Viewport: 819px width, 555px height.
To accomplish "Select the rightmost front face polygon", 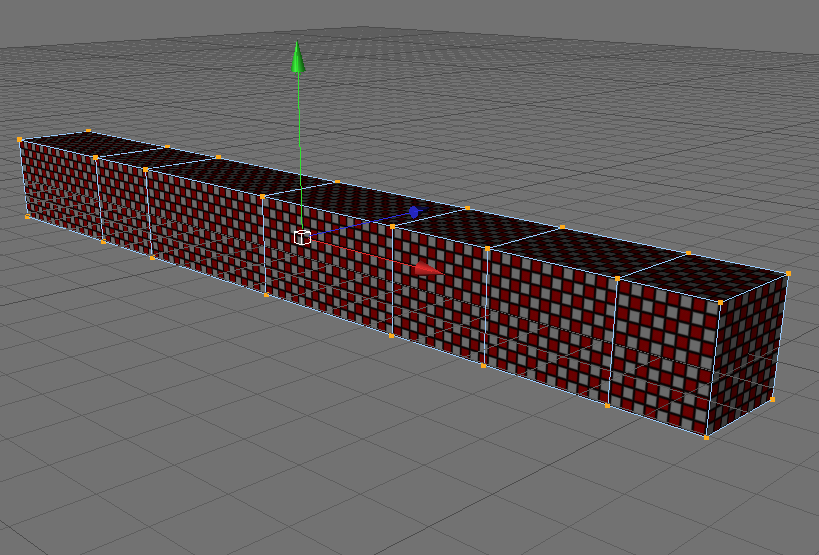I will [663, 355].
